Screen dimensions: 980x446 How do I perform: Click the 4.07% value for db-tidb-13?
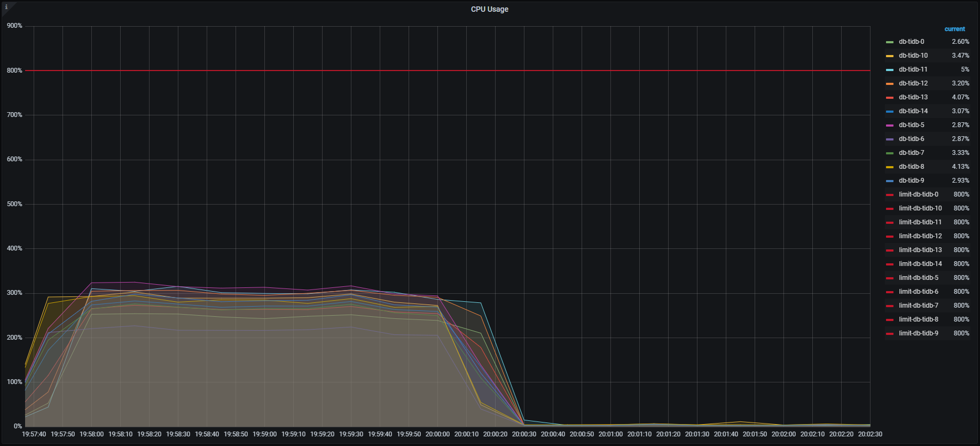(x=960, y=97)
